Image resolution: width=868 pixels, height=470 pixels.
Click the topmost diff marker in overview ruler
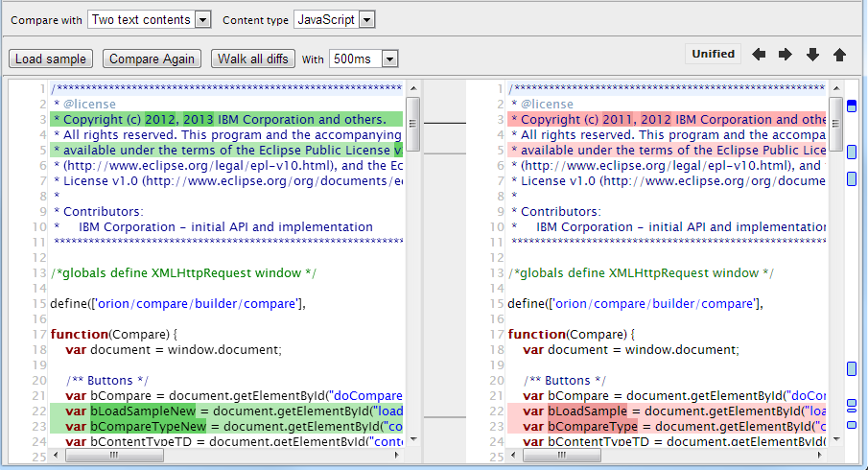click(x=851, y=106)
